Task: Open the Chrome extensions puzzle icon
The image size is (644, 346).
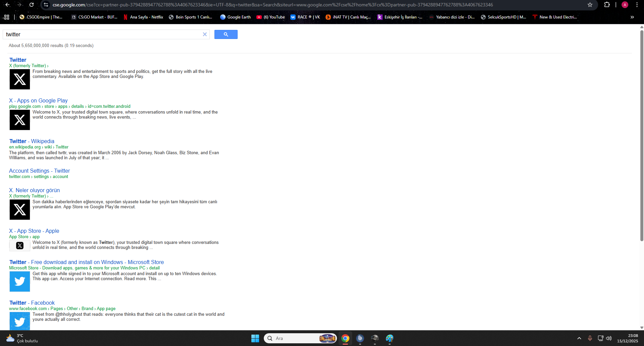Action: pos(607,5)
